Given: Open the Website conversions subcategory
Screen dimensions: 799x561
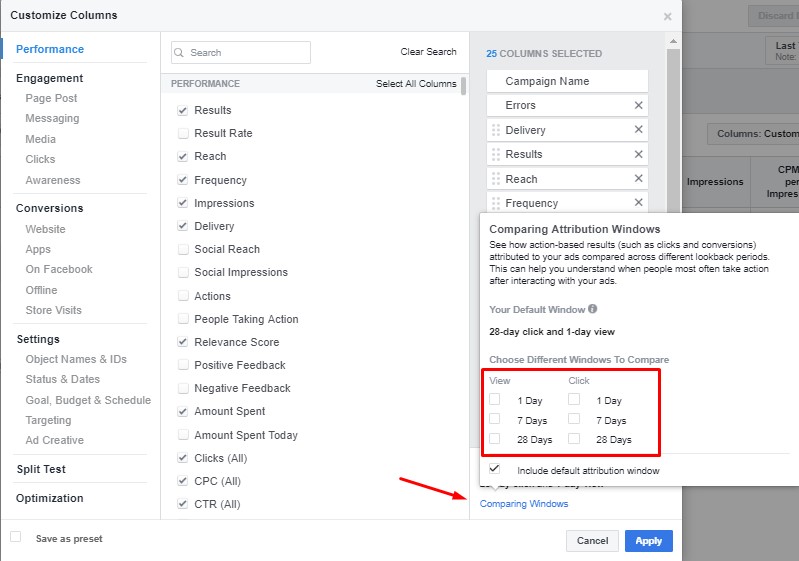Looking at the screenshot, I should click(x=45, y=229).
